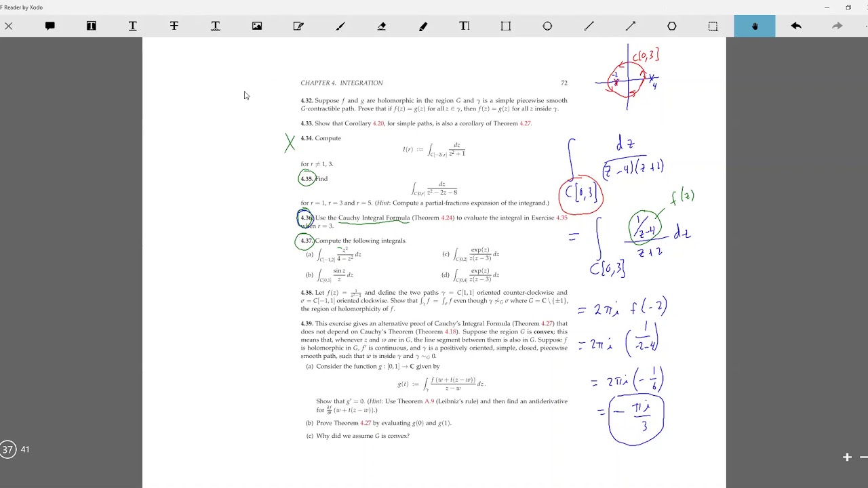Viewport: 868px width, 488px height.
Task: Undo the last annotation
Action: coord(796,26)
